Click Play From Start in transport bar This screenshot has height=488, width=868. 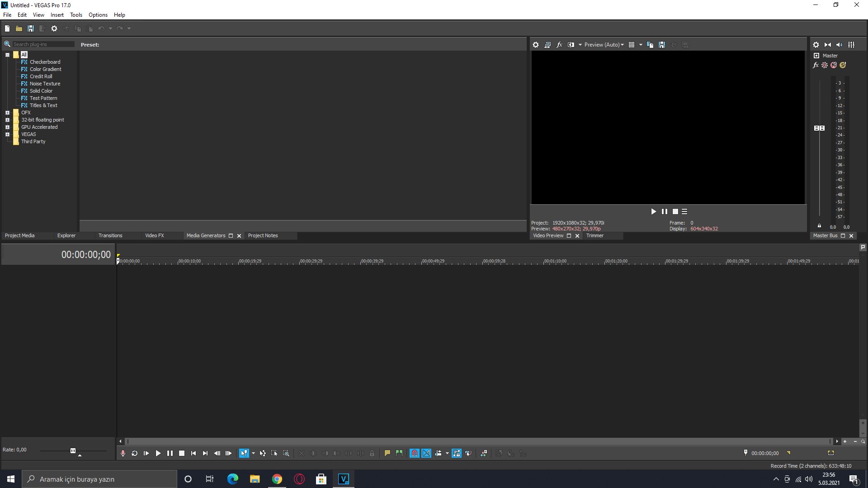146,453
